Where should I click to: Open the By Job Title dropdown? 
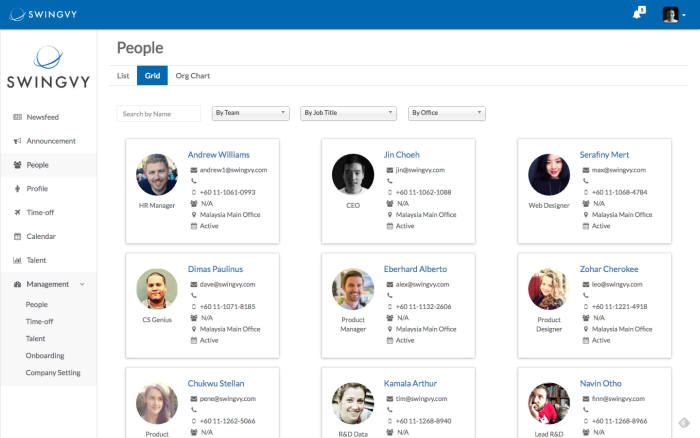coord(348,113)
